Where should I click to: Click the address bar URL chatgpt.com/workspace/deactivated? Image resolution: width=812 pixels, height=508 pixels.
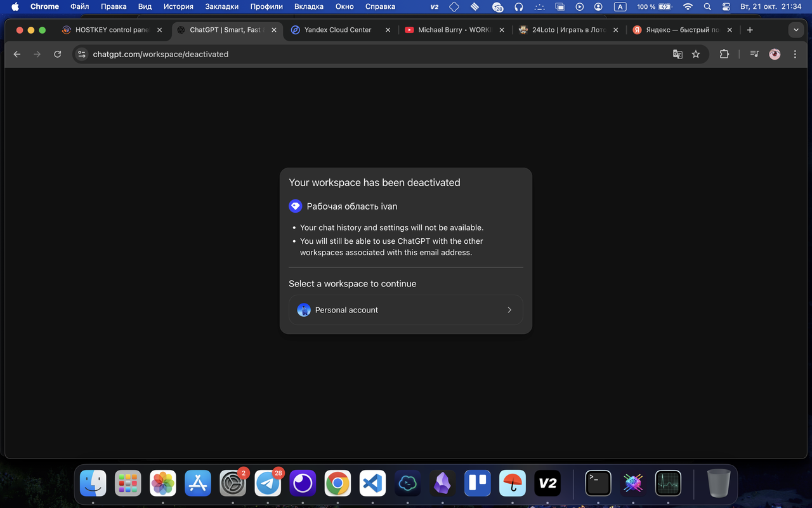pos(160,54)
